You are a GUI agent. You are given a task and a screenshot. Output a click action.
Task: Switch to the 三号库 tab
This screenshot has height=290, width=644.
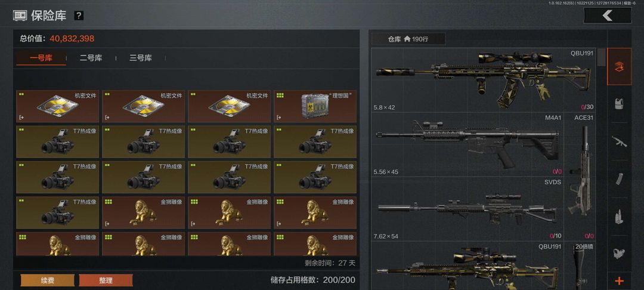coord(141,58)
